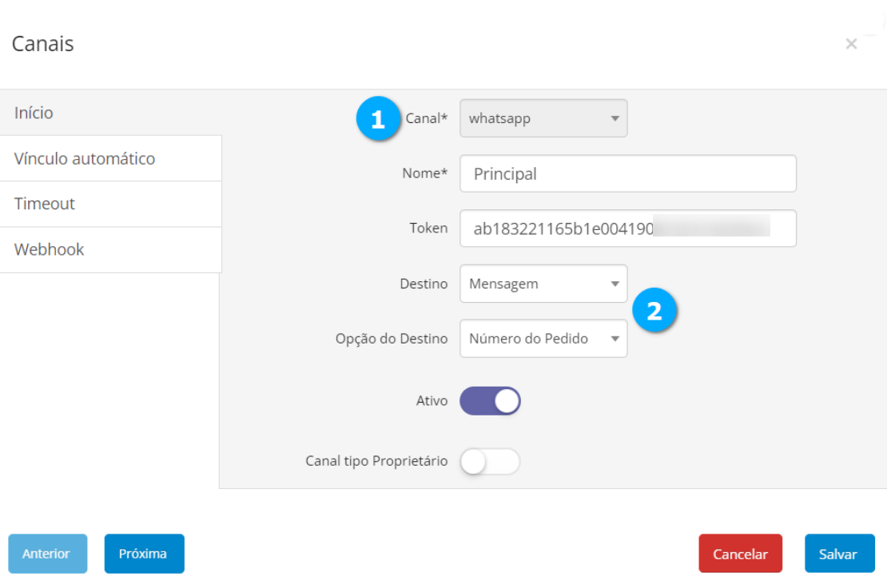Image resolution: width=887 pixels, height=588 pixels.
Task: Open the Canal dropdown showing whatsapp
Action: (x=543, y=119)
